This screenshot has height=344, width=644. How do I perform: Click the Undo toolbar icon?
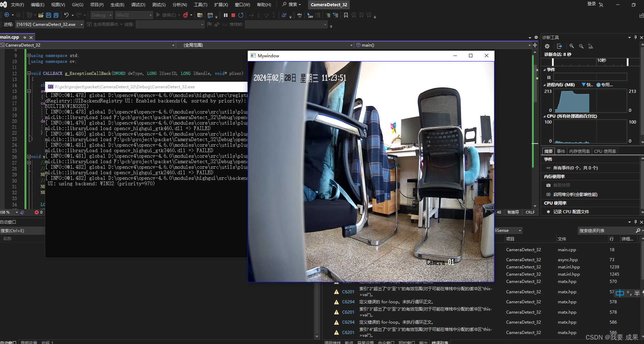coord(67,15)
